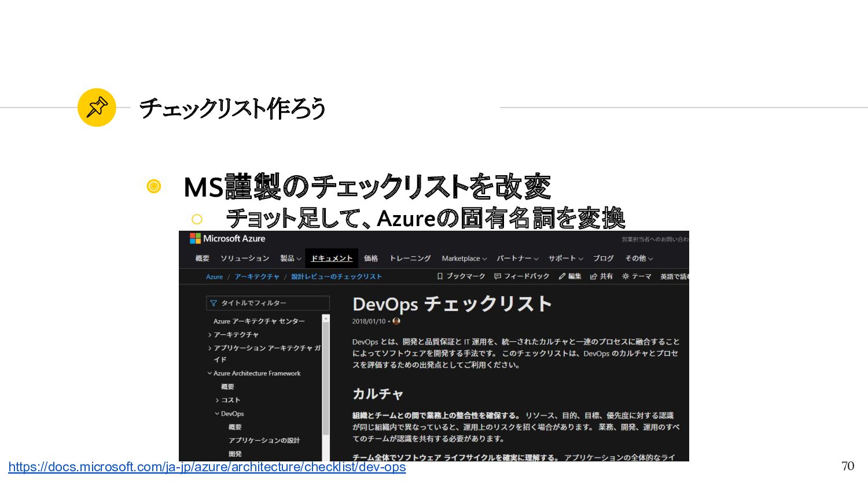
Task: Open the Marketplace dropdown menu
Action: point(464,258)
